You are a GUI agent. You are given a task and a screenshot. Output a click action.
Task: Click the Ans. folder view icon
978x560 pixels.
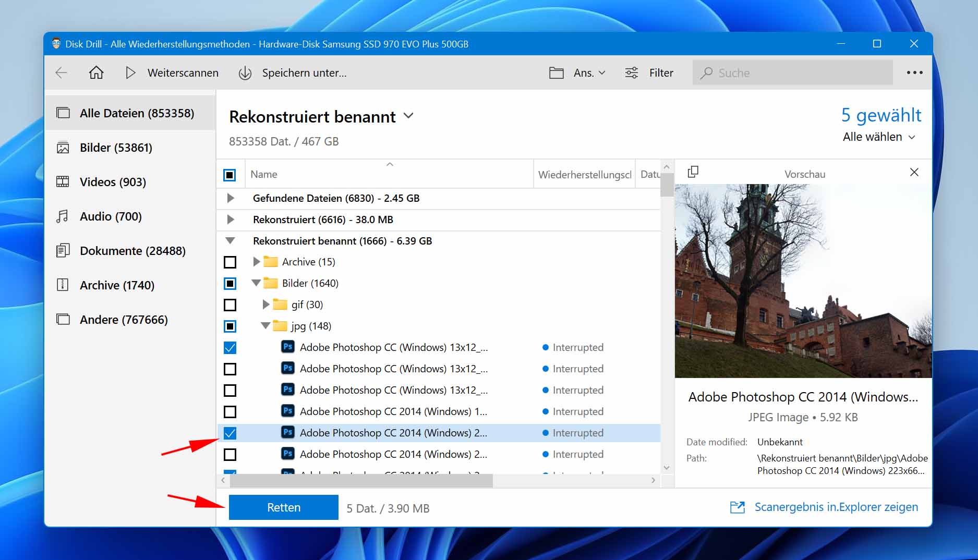(x=556, y=72)
